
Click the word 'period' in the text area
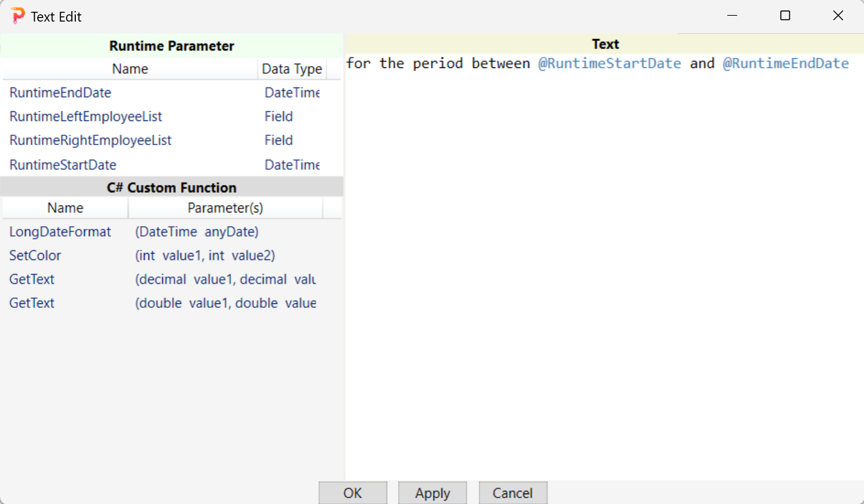[438, 63]
